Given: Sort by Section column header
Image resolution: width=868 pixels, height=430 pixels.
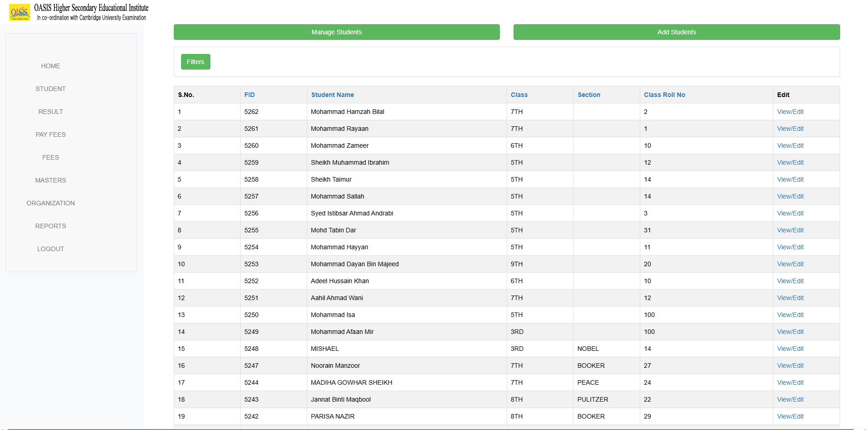Looking at the screenshot, I should pos(589,95).
